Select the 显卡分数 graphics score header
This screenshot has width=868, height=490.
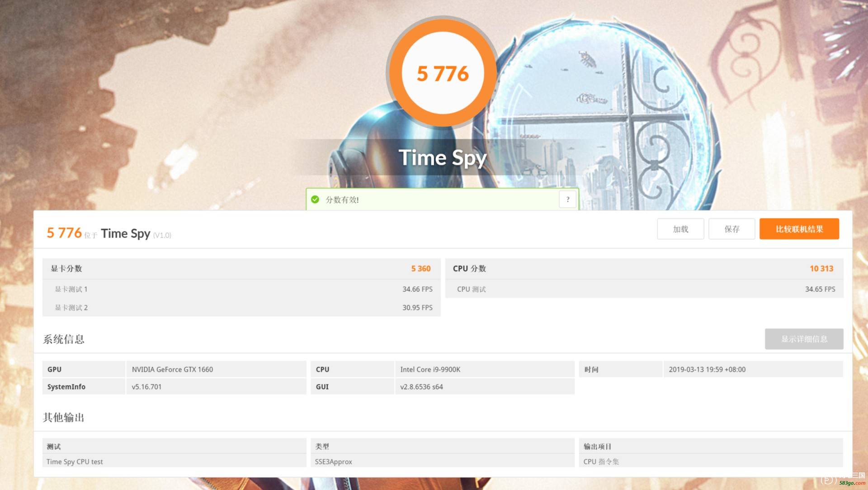(x=241, y=268)
